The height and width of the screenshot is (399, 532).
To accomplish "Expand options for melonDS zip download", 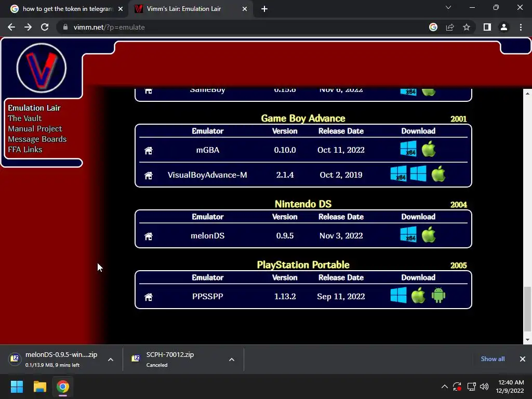I will click(x=111, y=360).
